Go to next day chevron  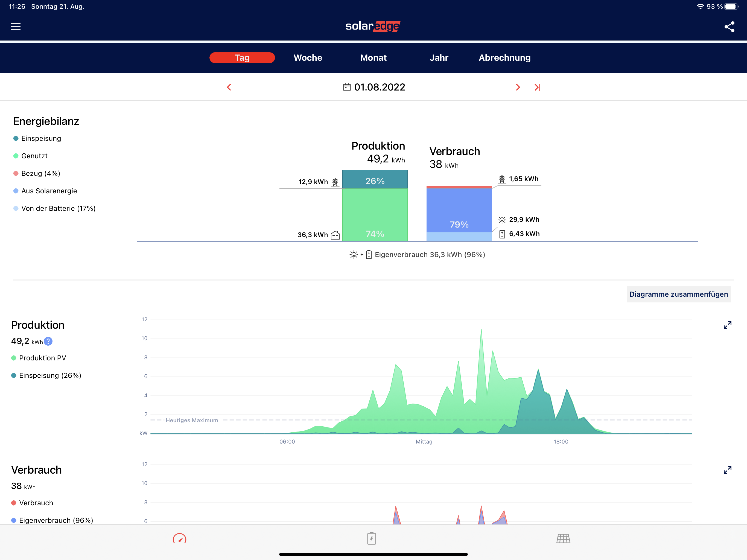coord(518,87)
